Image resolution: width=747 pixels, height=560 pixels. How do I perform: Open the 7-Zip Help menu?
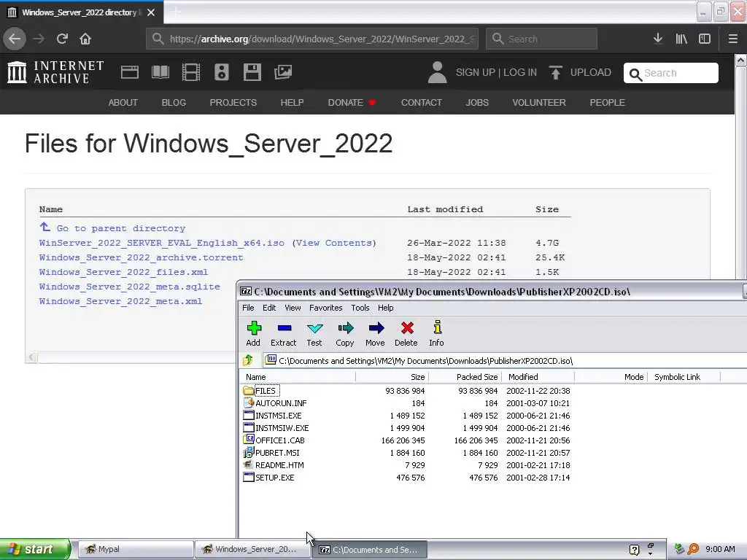pos(385,308)
